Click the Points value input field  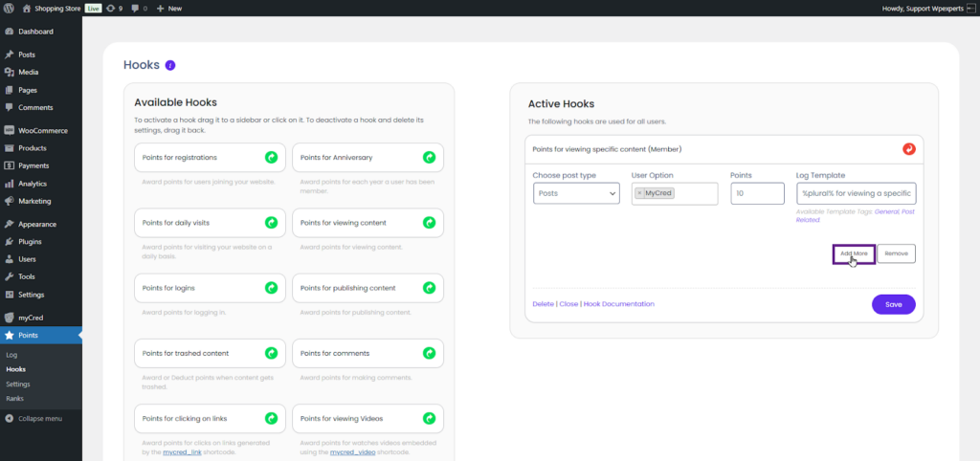(751, 193)
